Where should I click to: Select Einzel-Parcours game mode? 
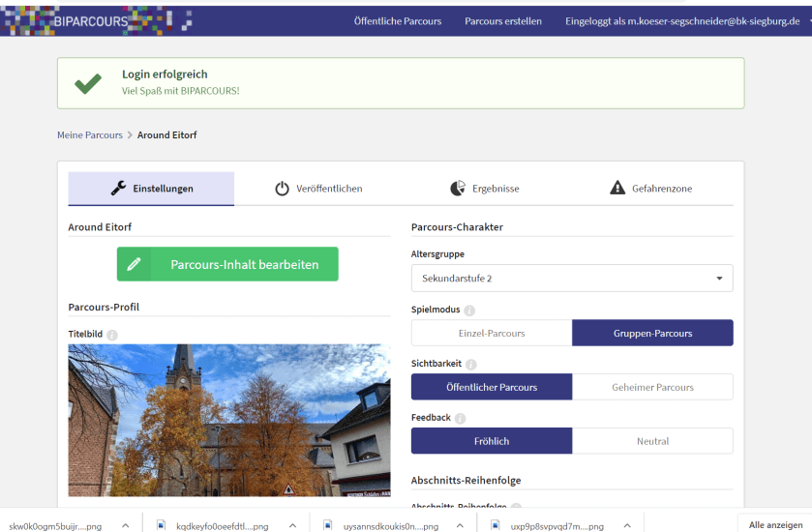tap(492, 333)
